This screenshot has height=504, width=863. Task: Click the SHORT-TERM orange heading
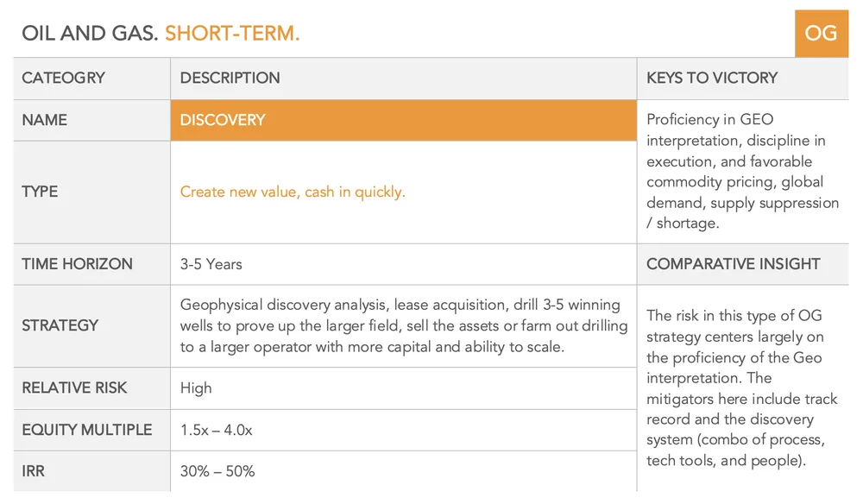[x=232, y=34]
